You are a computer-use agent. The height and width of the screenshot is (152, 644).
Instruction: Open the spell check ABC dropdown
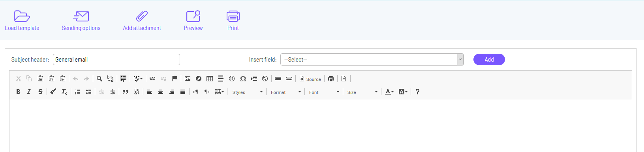pos(138,79)
